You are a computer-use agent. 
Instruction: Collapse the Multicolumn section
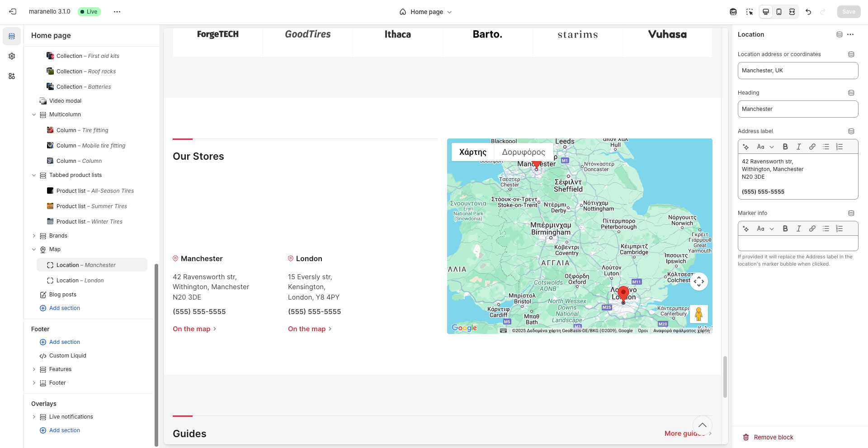click(34, 114)
